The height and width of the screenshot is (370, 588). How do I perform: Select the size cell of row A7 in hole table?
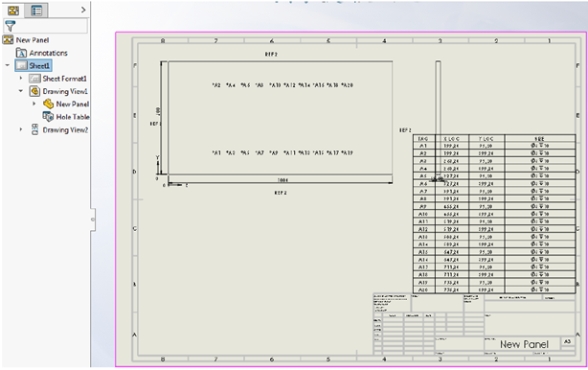(x=540, y=191)
